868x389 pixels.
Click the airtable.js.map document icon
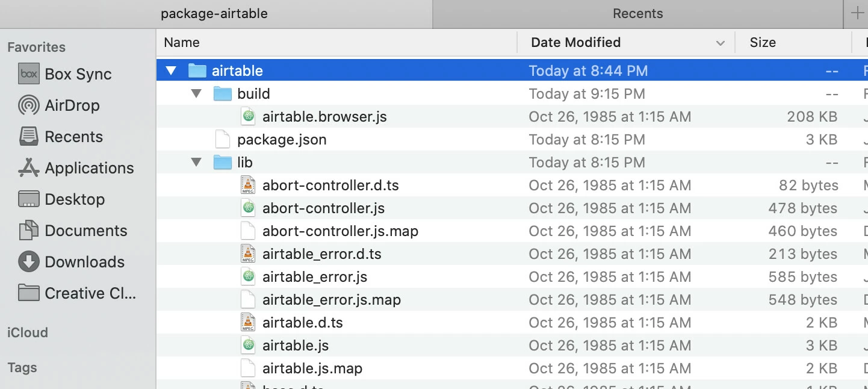click(x=248, y=369)
